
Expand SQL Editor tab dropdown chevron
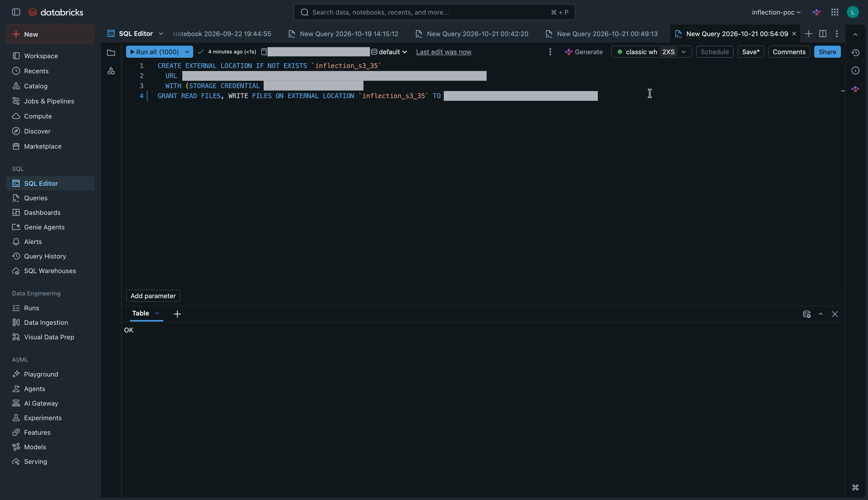tap(161, 34)
